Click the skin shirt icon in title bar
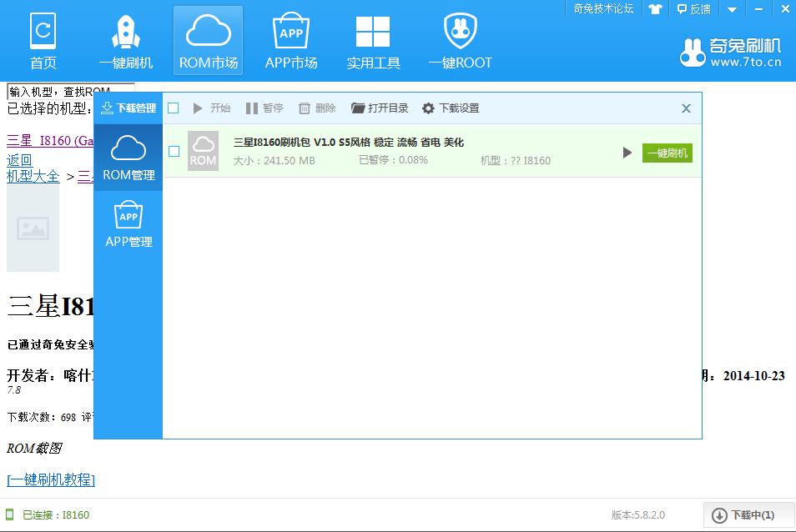Image resolution: width=796 pixels, height=532 pixels. pos(654,9)
